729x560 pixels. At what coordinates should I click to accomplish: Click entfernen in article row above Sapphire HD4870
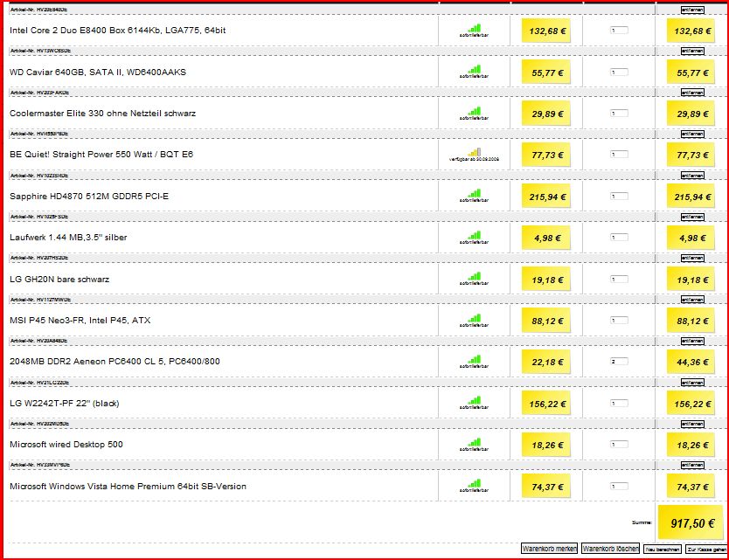click(693, 176)
